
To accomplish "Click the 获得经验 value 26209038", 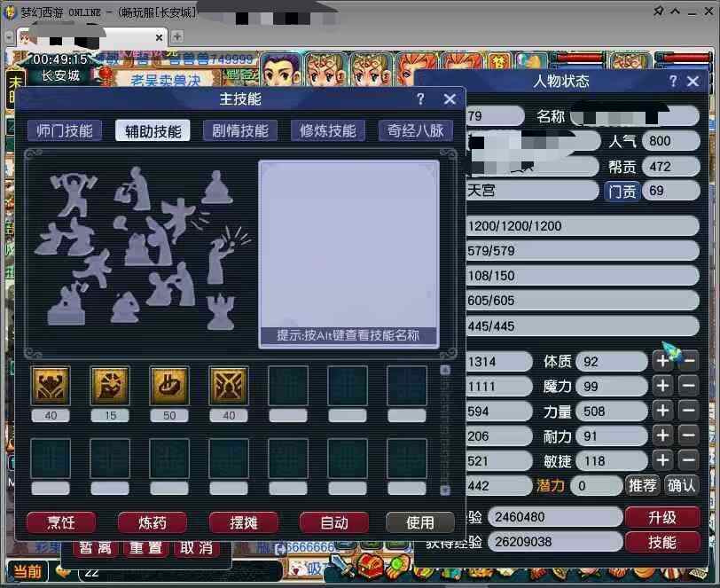I will [x=555, y=542].
